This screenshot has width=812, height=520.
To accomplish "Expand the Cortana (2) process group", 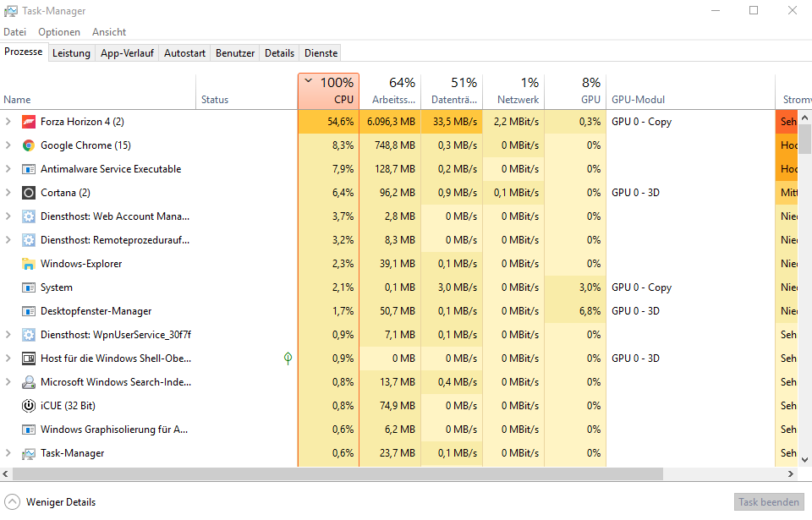I will tap(8, 192).
